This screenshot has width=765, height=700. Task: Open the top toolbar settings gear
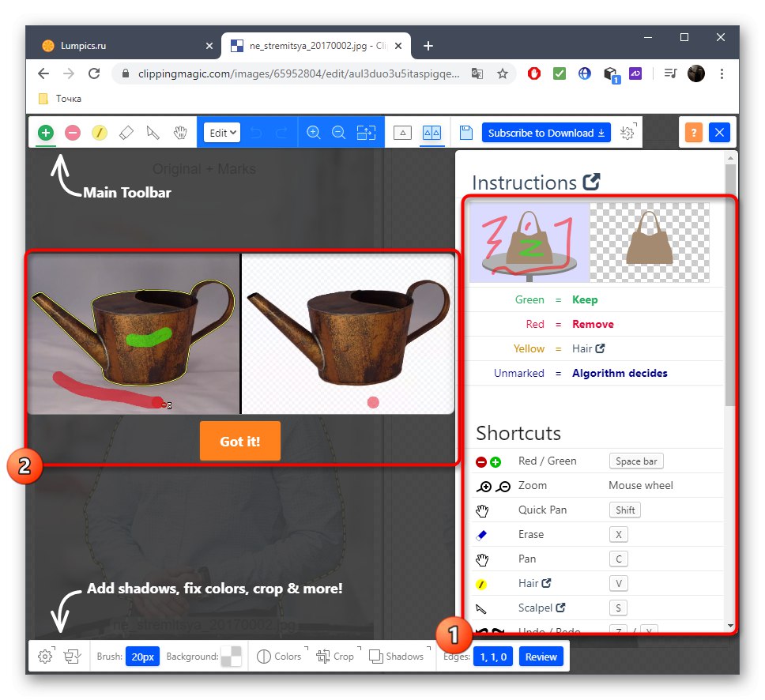(x=628, y=133)
